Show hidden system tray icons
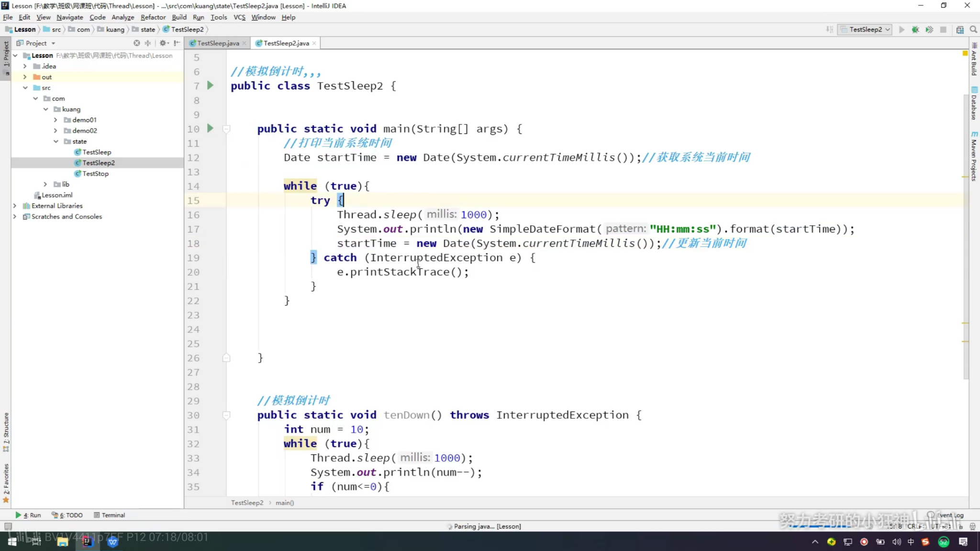Viewport: 980px width, 551px height. click(x=815, y=541)
